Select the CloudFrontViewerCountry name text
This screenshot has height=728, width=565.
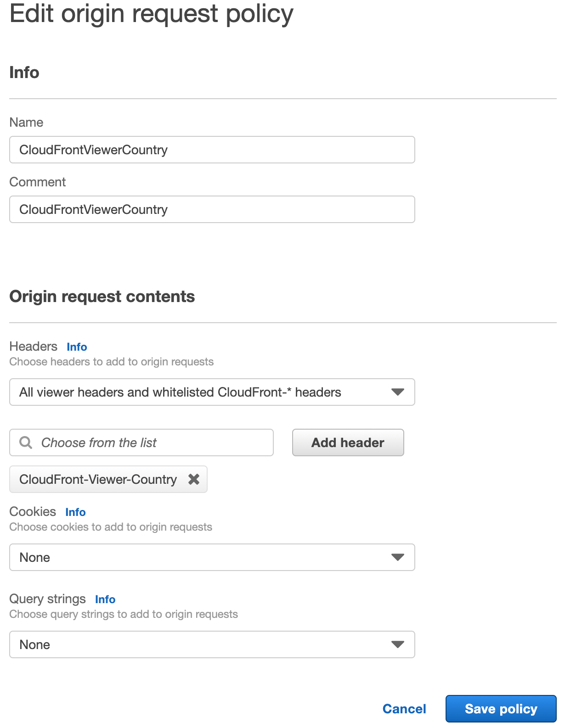(x=93, y=150)
